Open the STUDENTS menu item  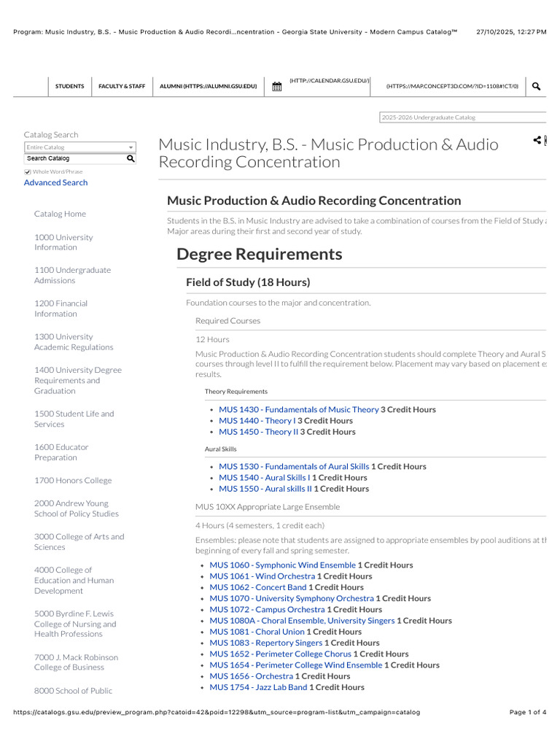(69, 86)
